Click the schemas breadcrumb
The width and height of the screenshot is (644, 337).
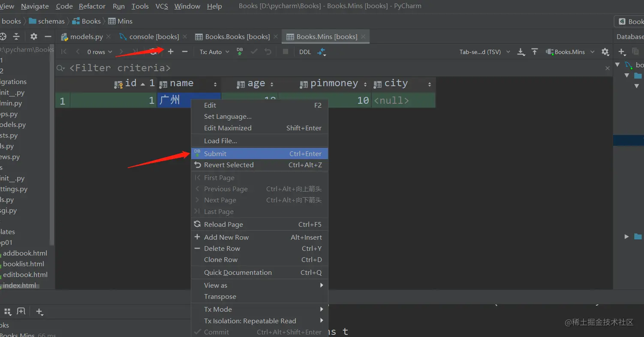click(47, 21)
